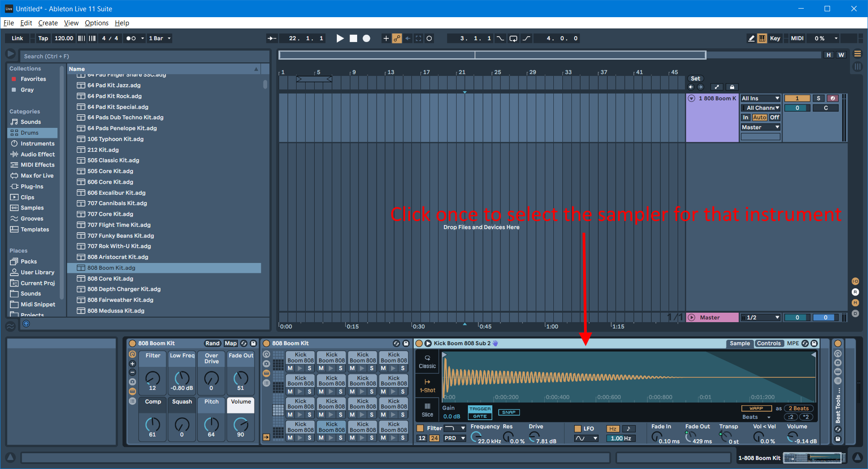Click the browser Search field
Viewport: 868px width, 469px height.
click(145, 56)
